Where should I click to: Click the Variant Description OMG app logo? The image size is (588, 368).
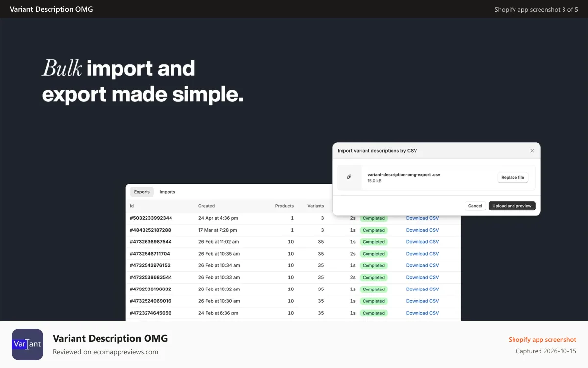[27, 344]
